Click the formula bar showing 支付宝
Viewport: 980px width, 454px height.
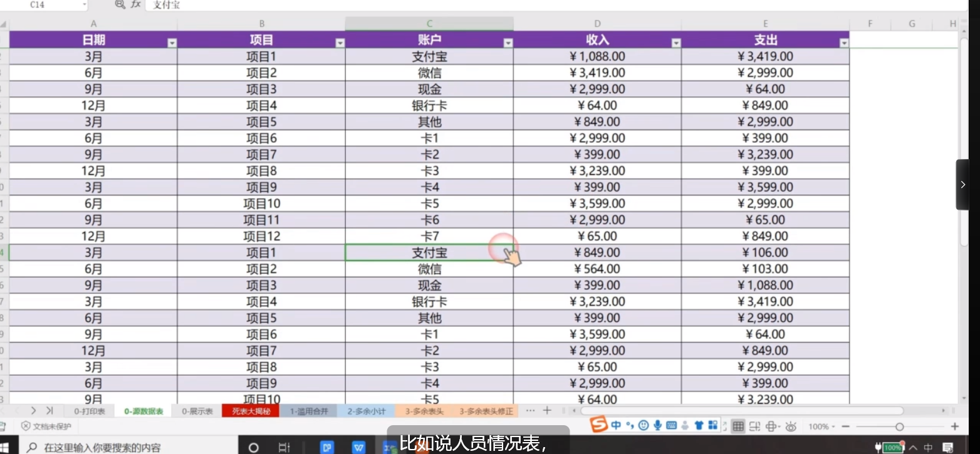(x=558, y=5)
